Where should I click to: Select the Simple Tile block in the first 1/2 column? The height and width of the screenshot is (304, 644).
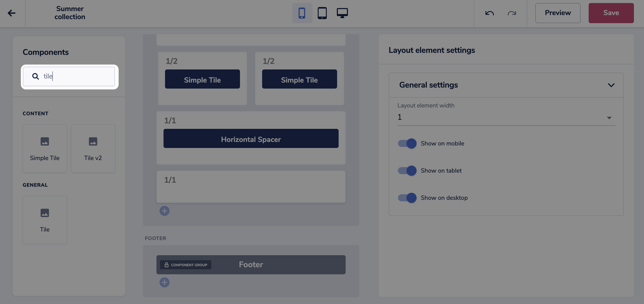click(x=203, y=79)
